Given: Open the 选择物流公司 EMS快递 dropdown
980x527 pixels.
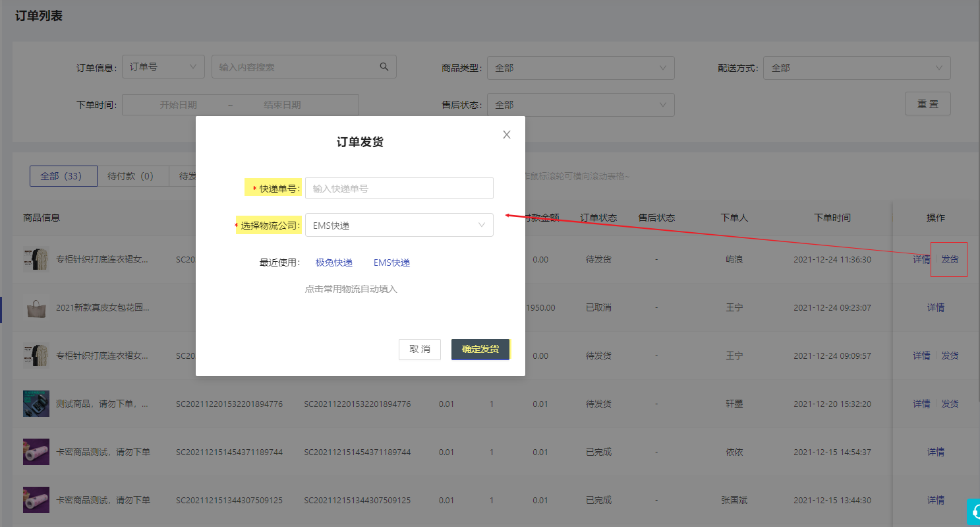Looking at the screenshot, I should tap(399, 225).
